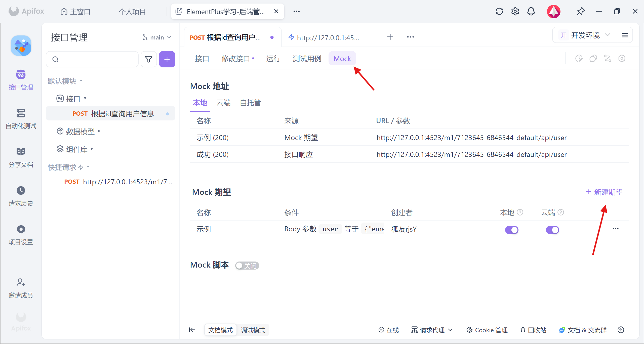Open 请求历史 clock icon
Screen dimensions: 644x344
coord(21,191)
